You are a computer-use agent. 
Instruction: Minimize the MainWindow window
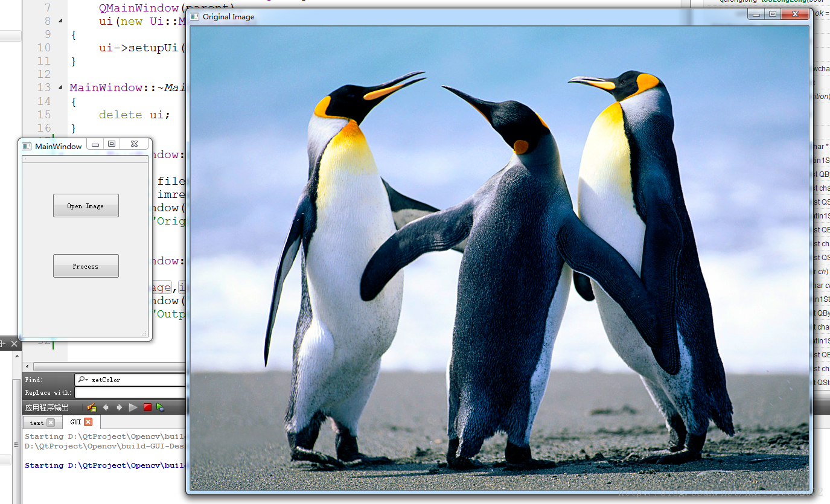pyautogui.click(x=95, y=145)
